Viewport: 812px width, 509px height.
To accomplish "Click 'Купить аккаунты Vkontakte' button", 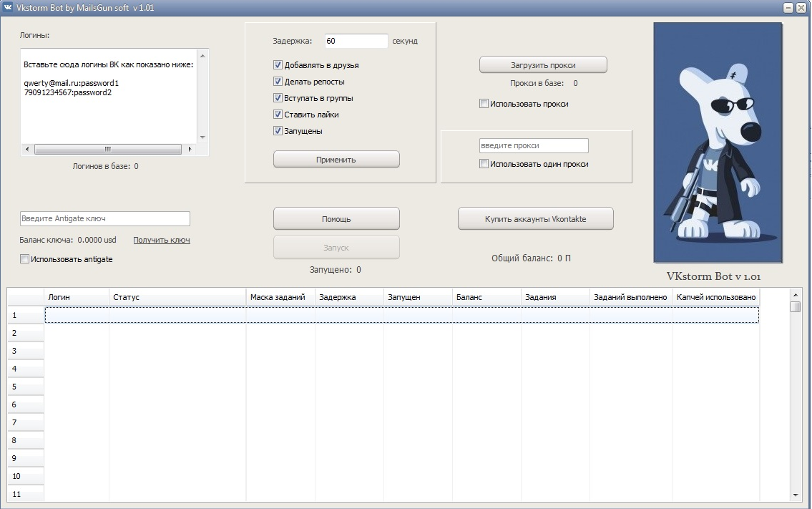I will 535,219.
